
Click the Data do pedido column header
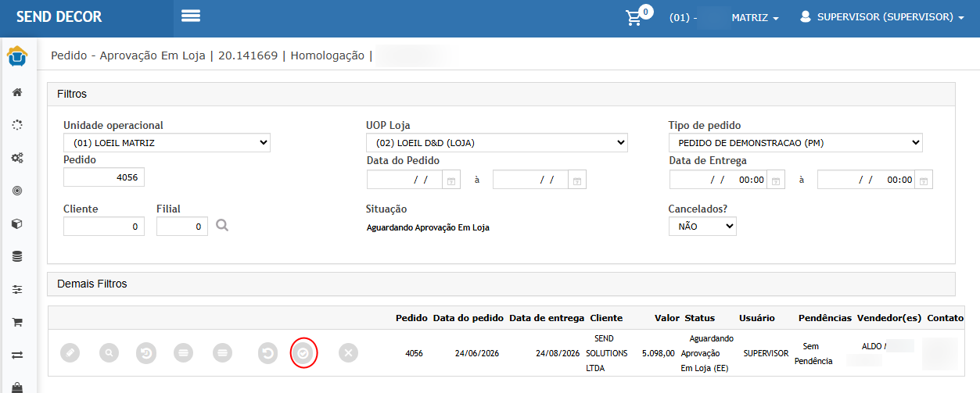click(x=468, y=318)
